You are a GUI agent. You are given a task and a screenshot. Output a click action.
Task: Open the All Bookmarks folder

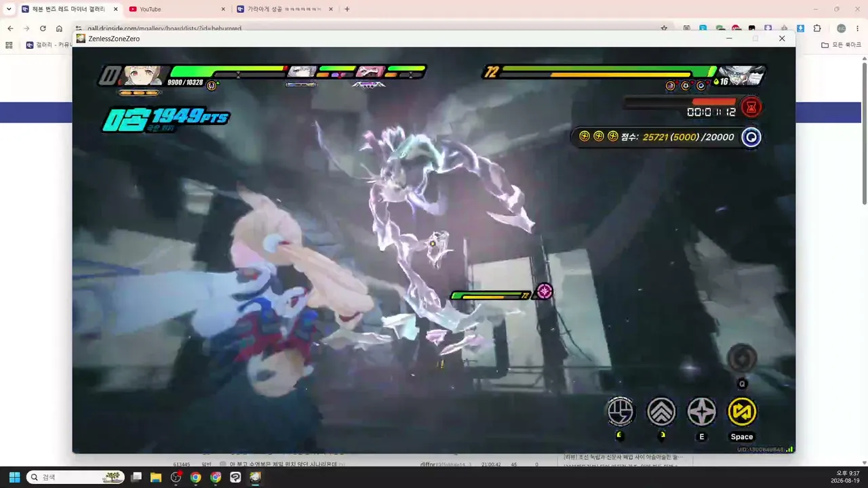coord(841,45)
